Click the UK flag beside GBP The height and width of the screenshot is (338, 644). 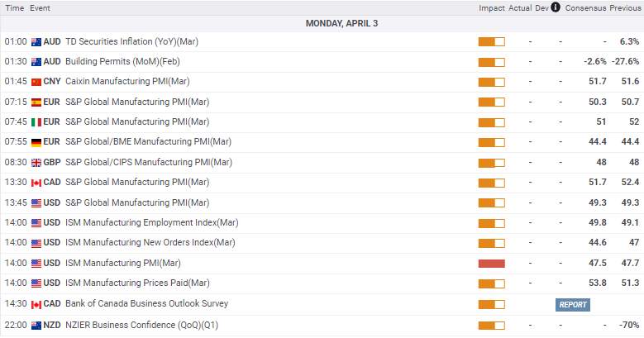pyautogui.click(x=36, y=163)
